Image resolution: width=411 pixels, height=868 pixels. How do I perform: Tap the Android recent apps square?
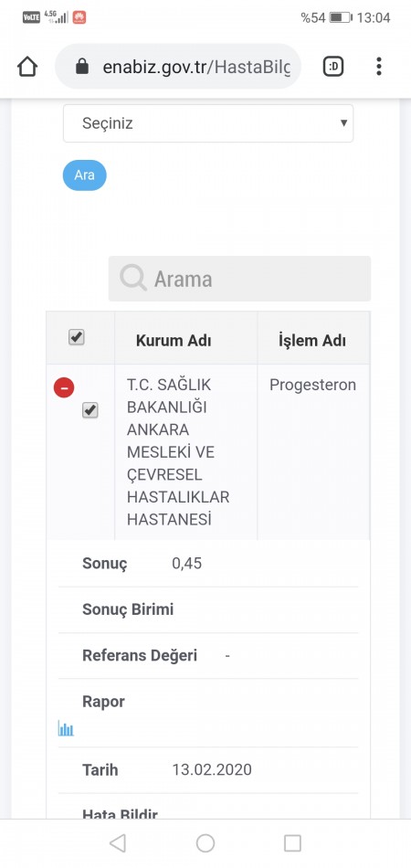(292, 843)
